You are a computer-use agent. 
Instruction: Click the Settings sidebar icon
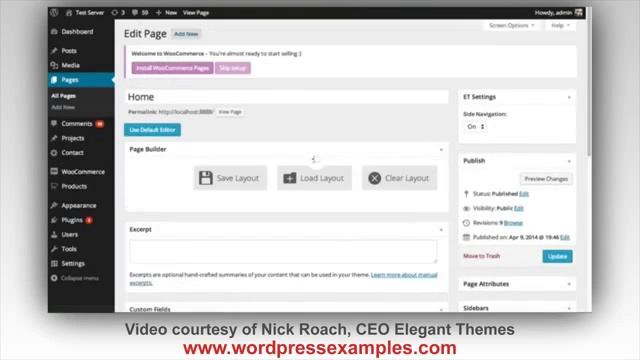coord(54,264)
